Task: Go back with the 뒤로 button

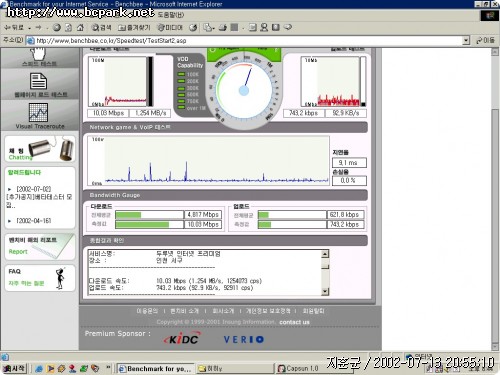Action: click(x=14, y=27)
